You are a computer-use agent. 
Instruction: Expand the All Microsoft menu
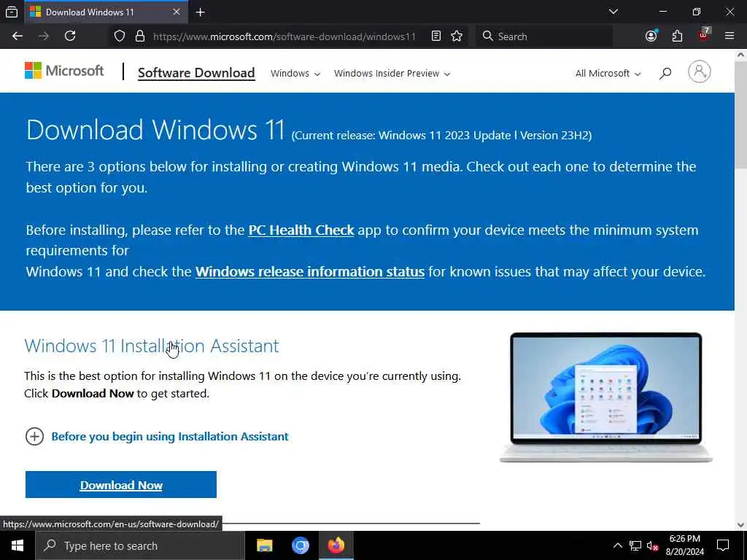point(608,74)
